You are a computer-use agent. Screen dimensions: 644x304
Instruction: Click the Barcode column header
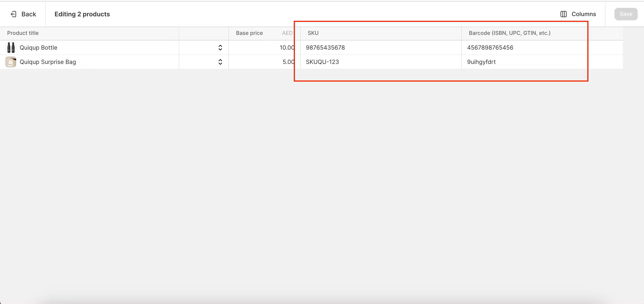[509, 33]
